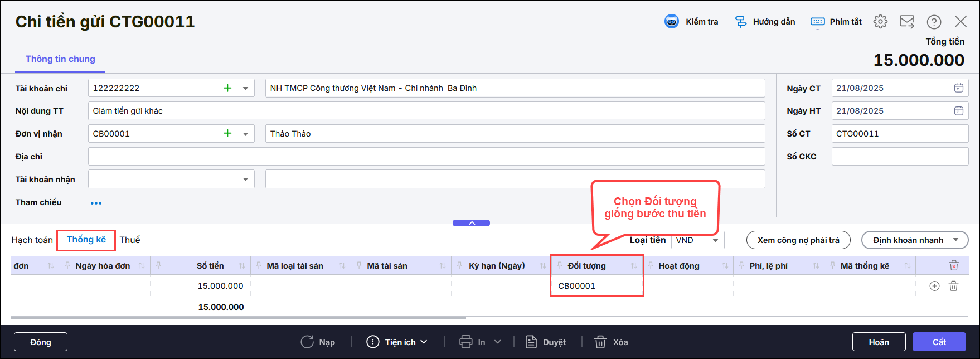Click the envelope send mail icon
The height and width of the screenshot is (359, 980).
pos(907,22)
